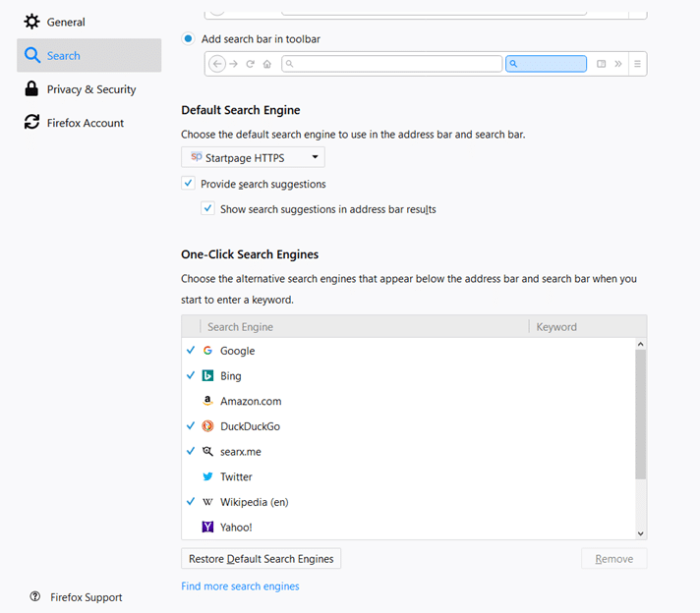Screen dimensions: 700x613
Task: Click the Bing logo icon in list
Action: click(207, 375)
